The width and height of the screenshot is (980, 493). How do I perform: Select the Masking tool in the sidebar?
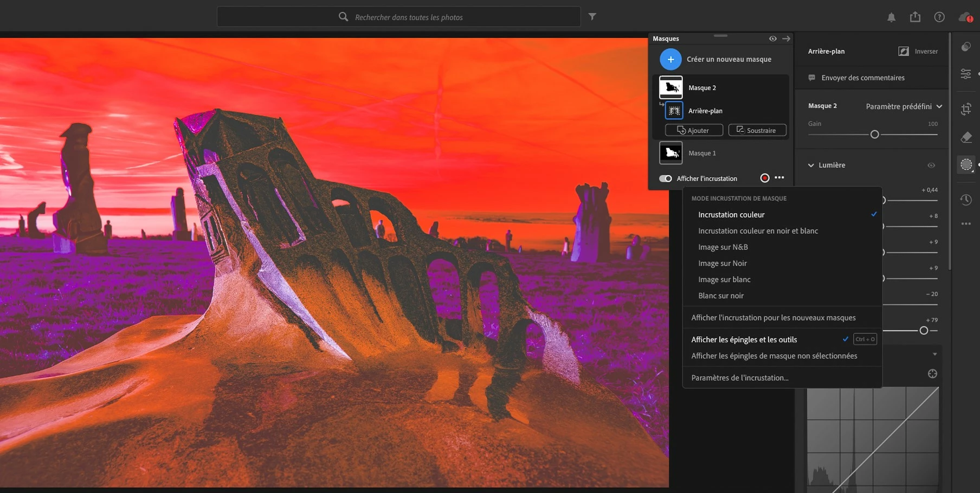966,164
